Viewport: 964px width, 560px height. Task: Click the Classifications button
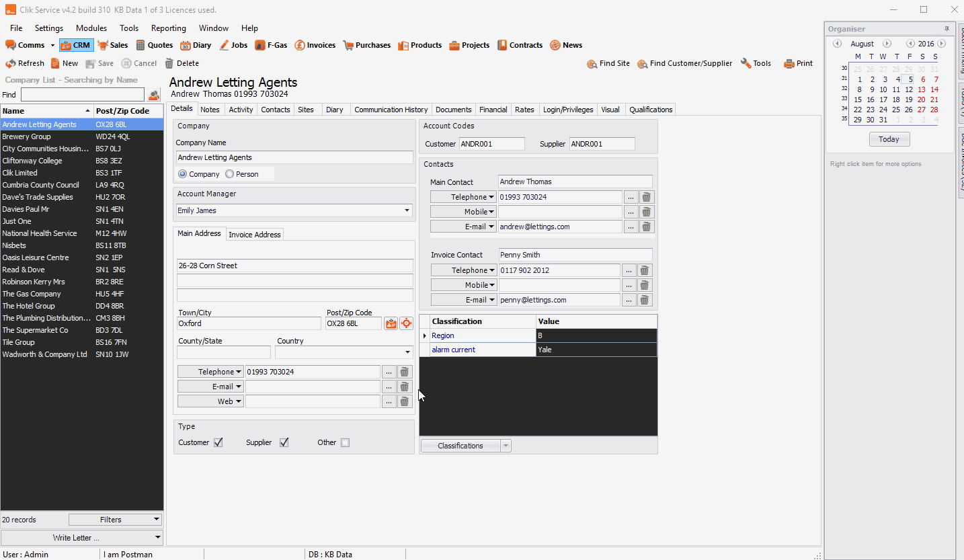pyautogui.click(x=460, y=446)
